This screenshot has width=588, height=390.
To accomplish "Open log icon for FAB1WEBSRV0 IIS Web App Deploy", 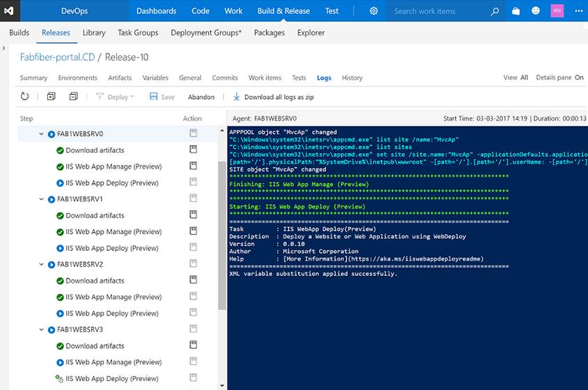I will point(193,182).
